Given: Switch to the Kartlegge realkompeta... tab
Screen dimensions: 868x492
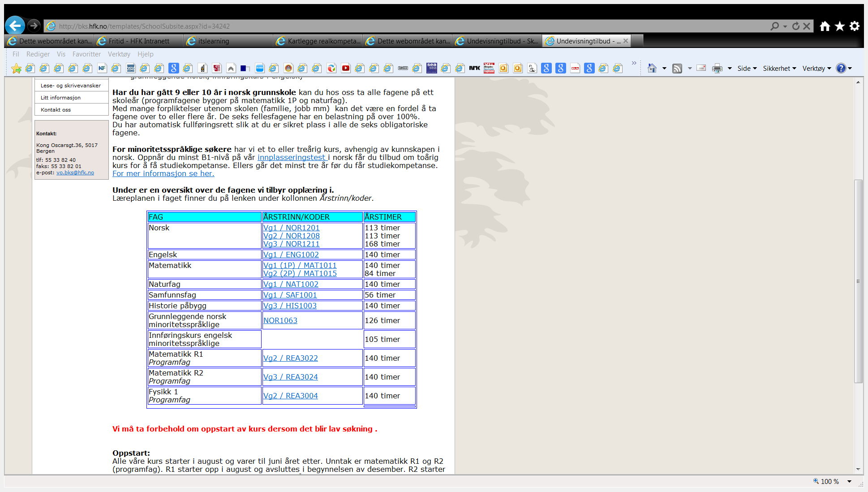Looking at the screenshot, I should [318, 41].
